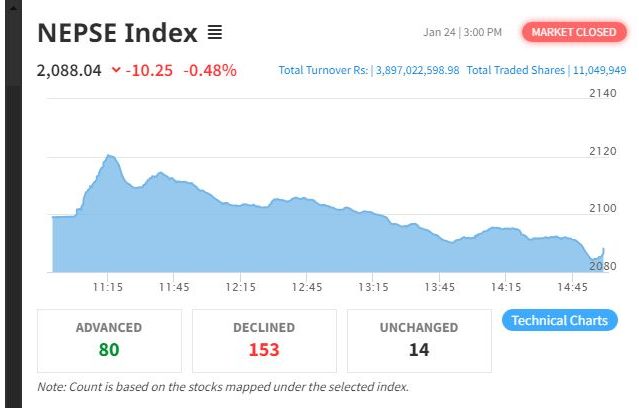Click the chart peak near 11:15
The image size is (639, 408).
pos(109,157)
